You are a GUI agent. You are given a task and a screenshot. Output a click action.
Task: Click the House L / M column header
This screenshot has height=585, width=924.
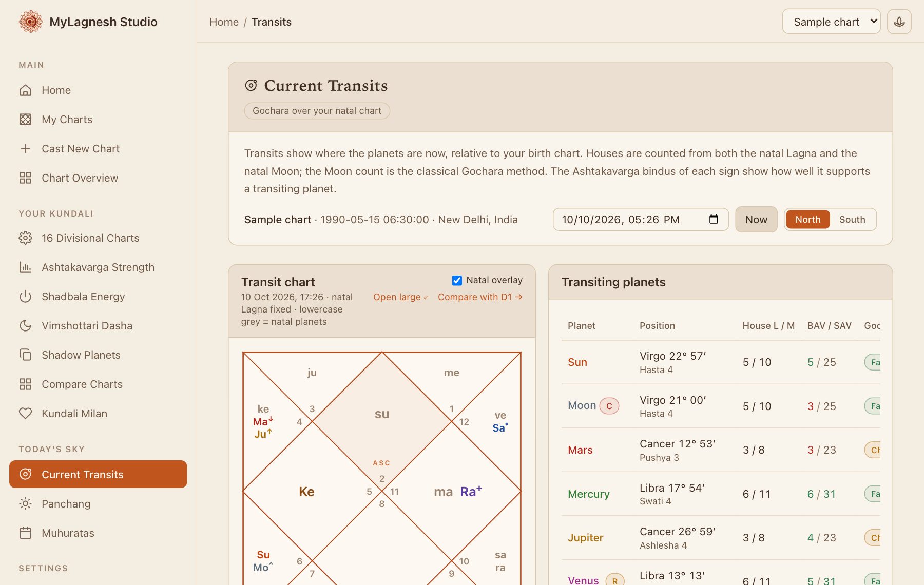point(768,326)
